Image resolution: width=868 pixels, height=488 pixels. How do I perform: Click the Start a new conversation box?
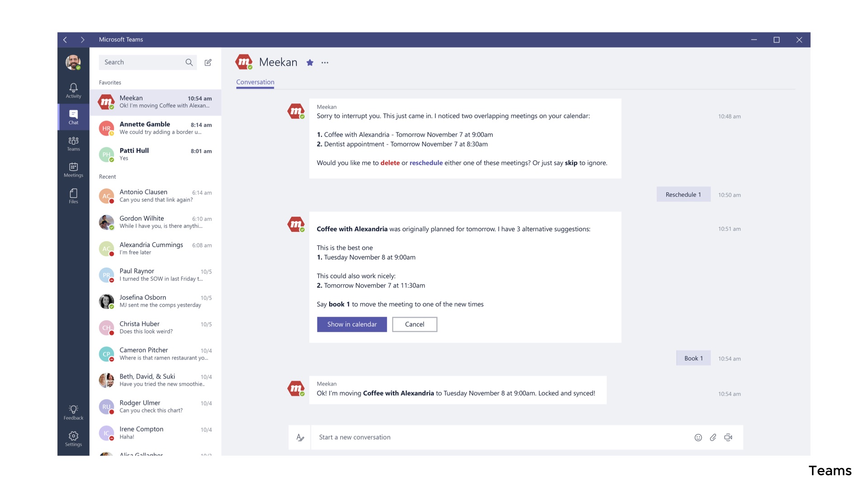click(502, 437)
